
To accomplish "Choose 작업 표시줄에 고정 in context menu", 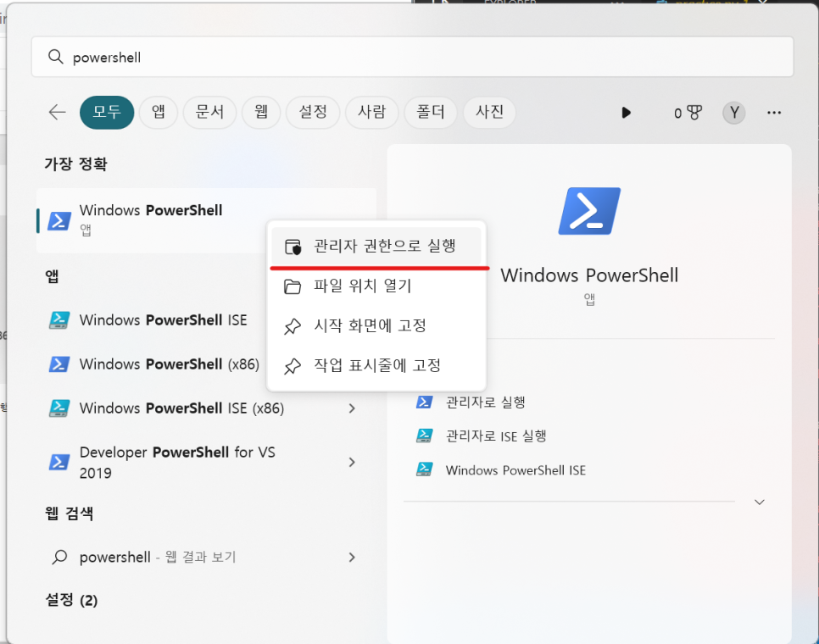I will 376,365.
